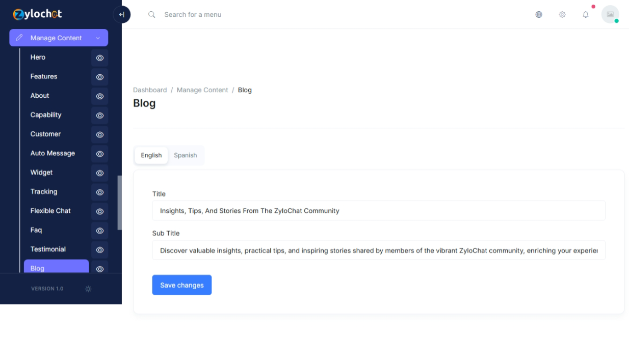The height and width of the screenshot is (364, 629).
Task: Toggle visibility of the Auto Message section
Action: point(100,154)
